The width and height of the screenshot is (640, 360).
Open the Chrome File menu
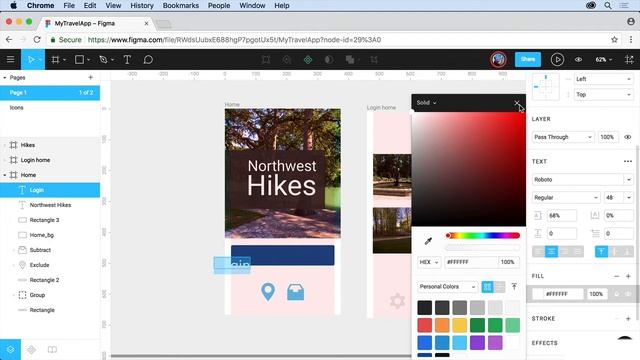[x=69, y=6]
